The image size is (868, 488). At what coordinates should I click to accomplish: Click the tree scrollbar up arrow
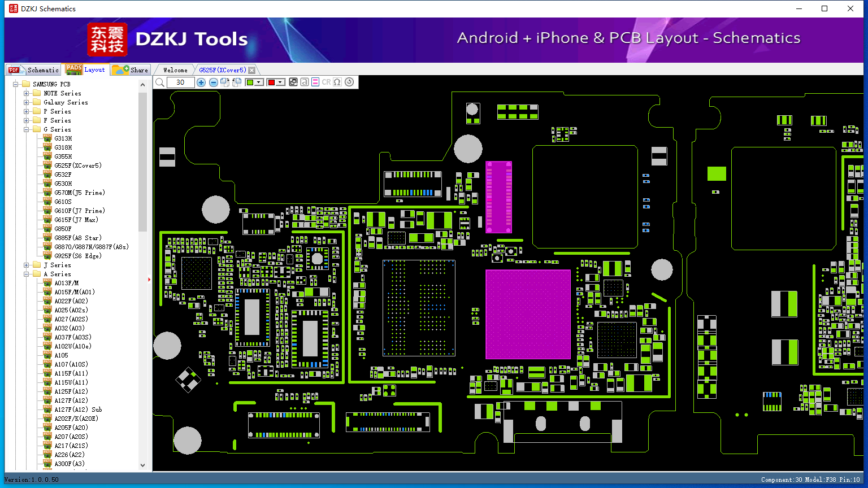[x=142, y=85]
